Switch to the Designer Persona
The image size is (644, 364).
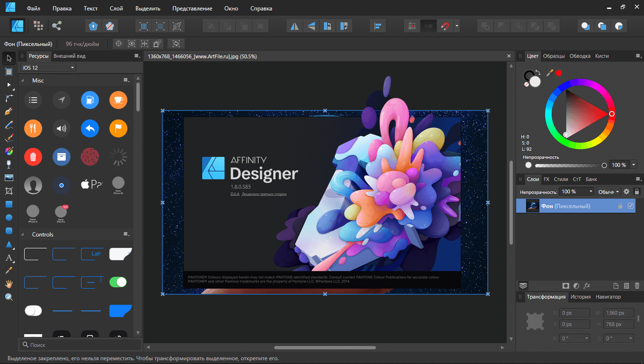18,25
